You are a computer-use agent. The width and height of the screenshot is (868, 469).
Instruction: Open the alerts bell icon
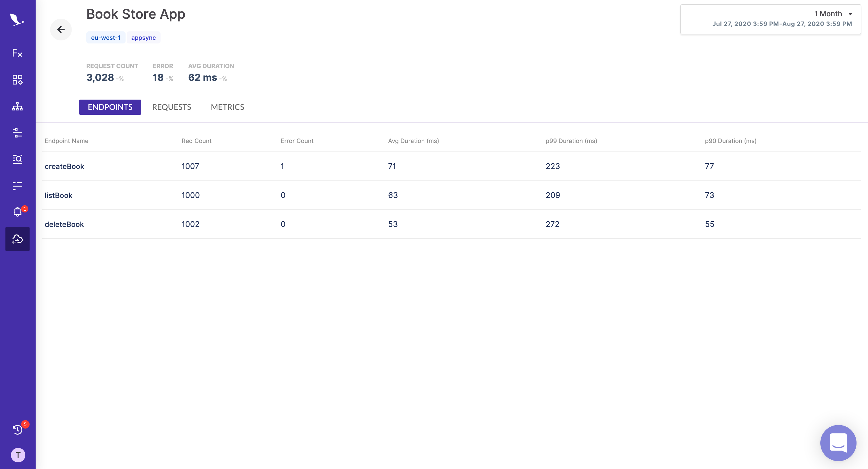coord(17,212)
